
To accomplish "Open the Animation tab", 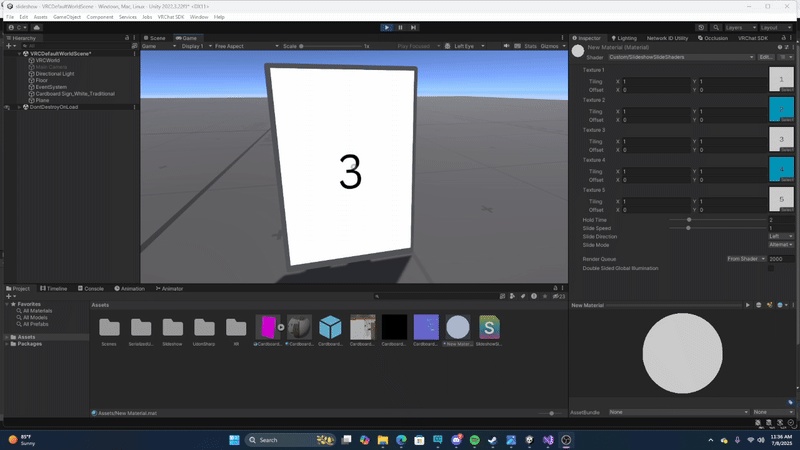I will pyautogui.click(x=130, y=288).
